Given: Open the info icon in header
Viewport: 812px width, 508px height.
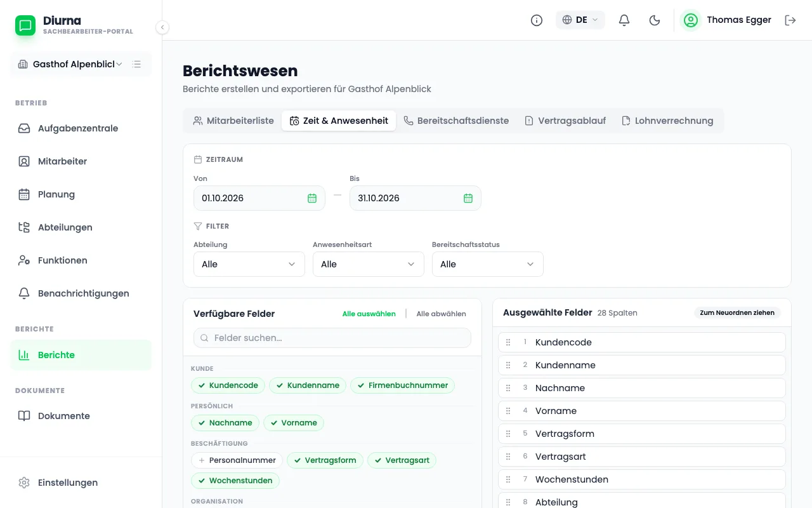Looking at the screenshot, I should pyautogui.click(x=537, y=20).
